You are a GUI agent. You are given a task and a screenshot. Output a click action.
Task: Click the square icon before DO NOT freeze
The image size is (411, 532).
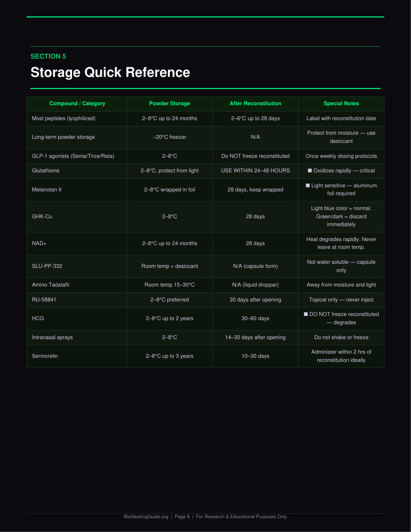[x=306, y=314]
